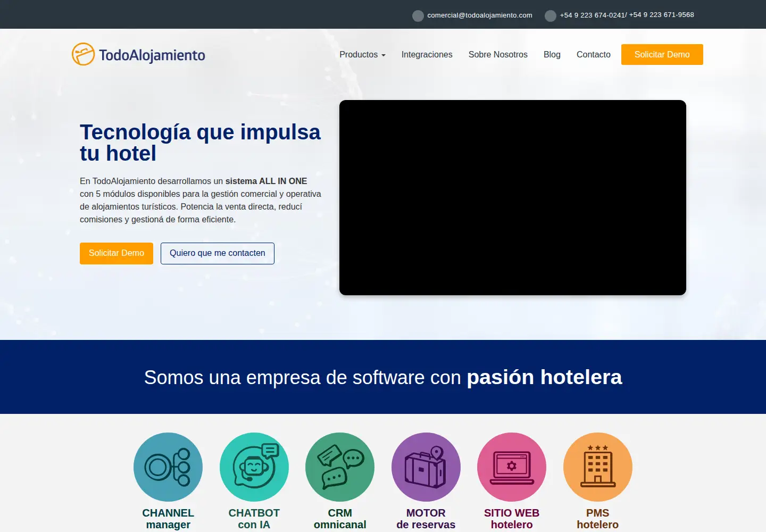Click the MOTOR de reservas label
Viewport: 766px width, 532px height.
426,519
